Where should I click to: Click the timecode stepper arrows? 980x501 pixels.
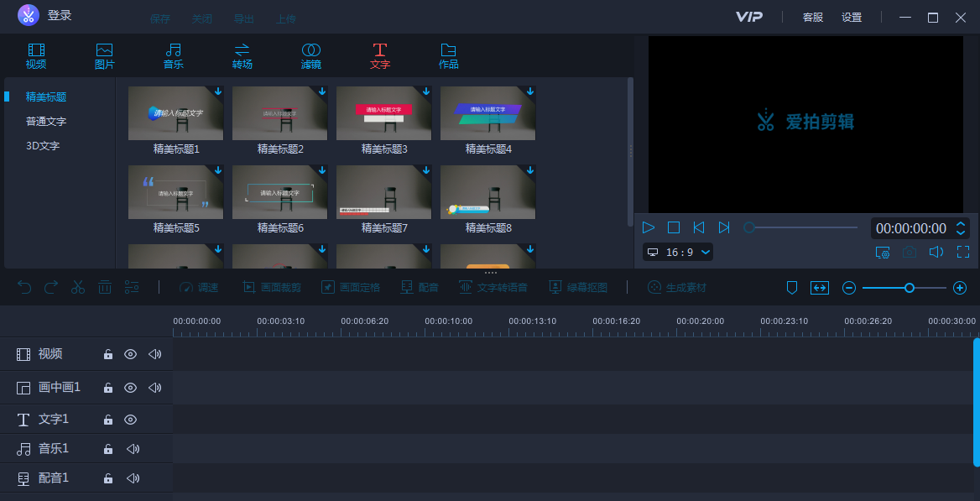[962, 228]
